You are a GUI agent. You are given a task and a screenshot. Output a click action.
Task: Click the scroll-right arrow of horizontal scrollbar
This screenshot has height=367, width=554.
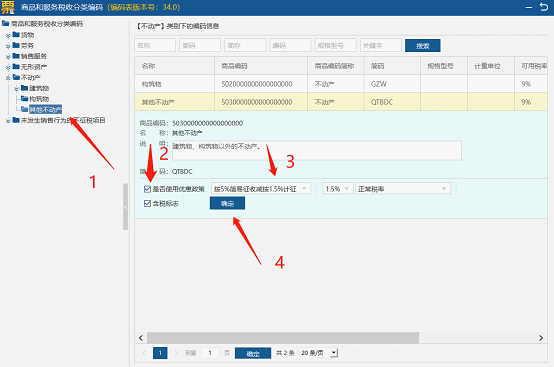point(541,338)
